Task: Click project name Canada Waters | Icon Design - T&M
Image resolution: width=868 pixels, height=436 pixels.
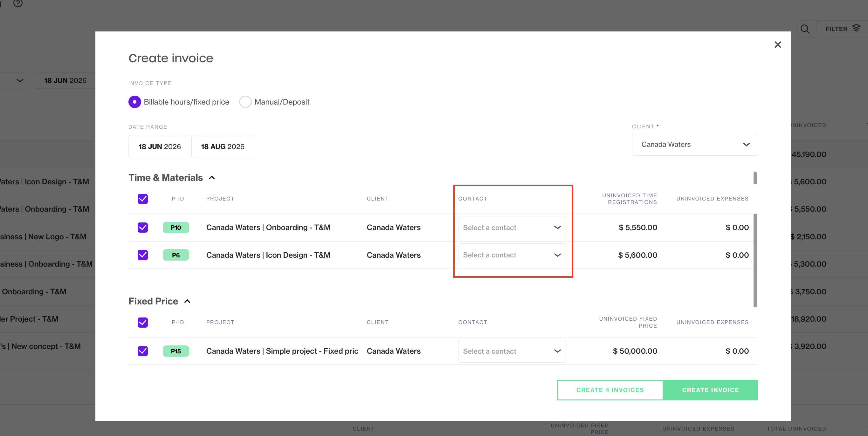Action: (268, 255)
